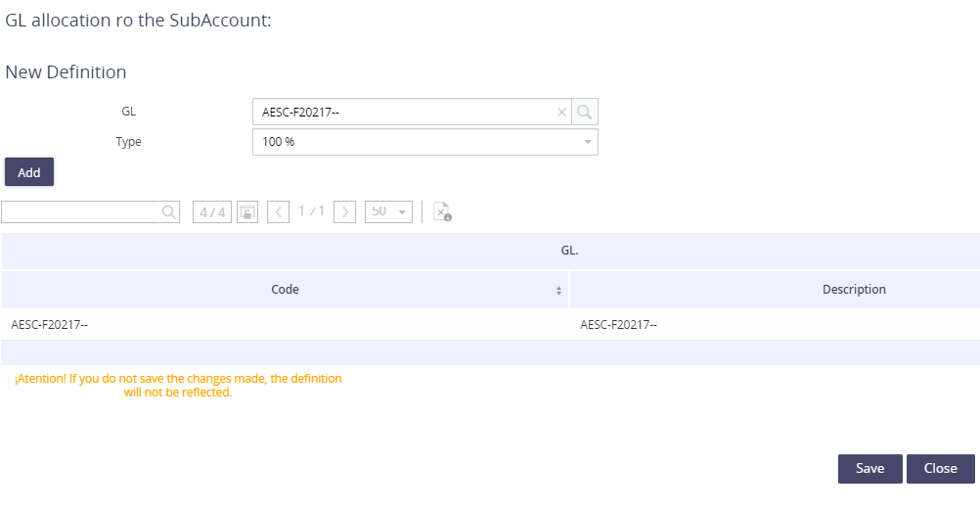Export the table to Excel icon
This screenshot has height=510, width=980.
pos(442,211)
